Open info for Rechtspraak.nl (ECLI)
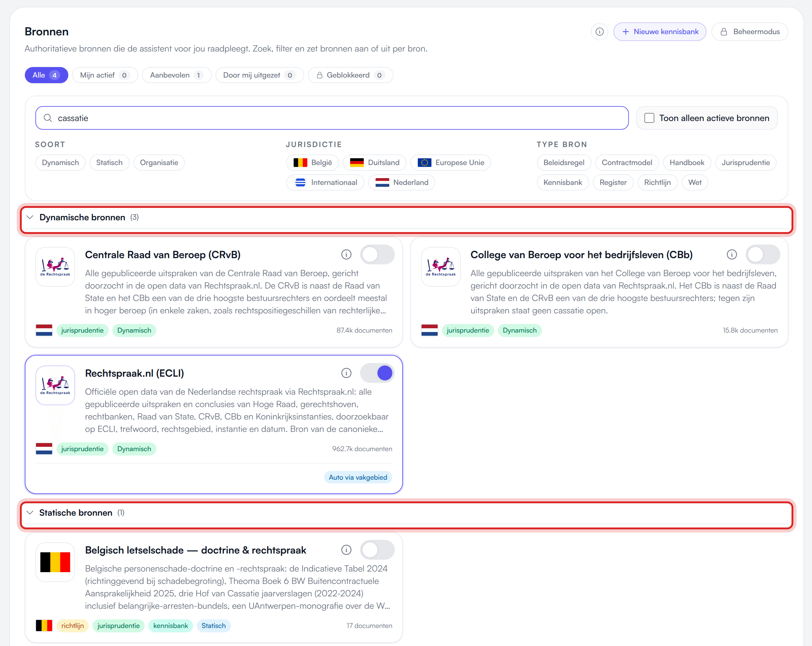The width and height of the screenshot is (812, 646). tap(346, 373)
